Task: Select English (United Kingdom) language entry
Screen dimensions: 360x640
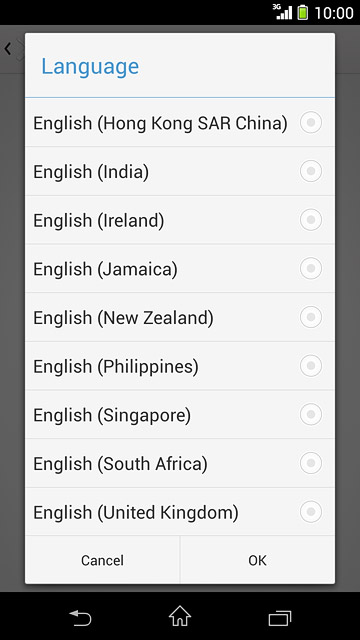Action: tap(180, 512)
